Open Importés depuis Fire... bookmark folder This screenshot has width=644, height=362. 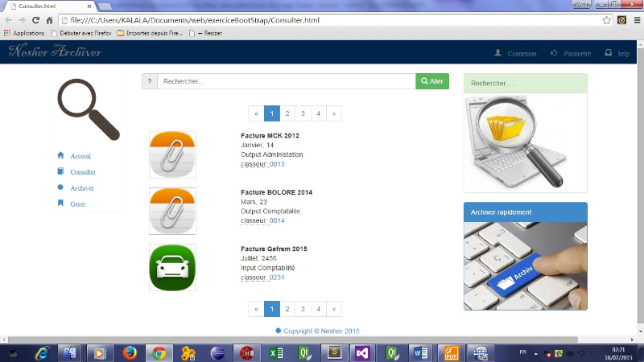(150, 33)
